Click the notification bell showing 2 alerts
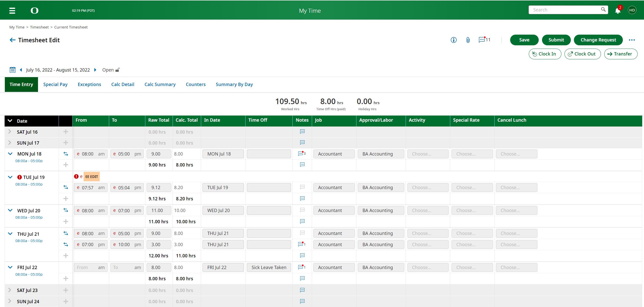 (x=618, y=10)
